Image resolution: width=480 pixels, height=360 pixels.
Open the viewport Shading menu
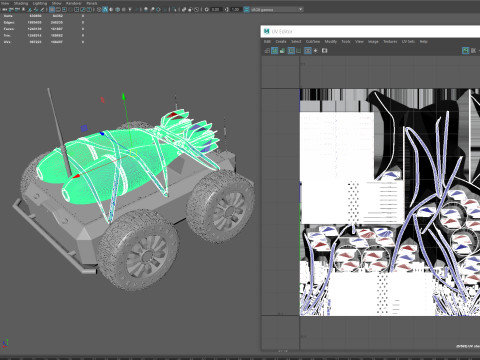pos(21,3)
